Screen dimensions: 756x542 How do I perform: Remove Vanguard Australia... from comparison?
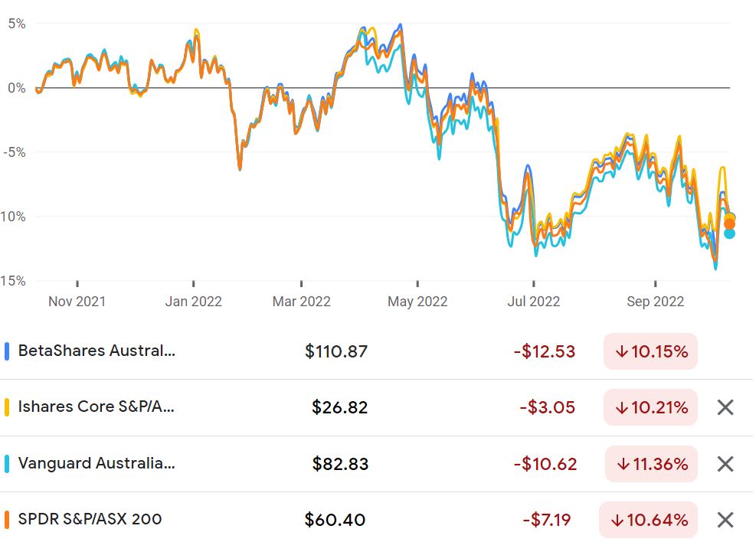[725, 464]
